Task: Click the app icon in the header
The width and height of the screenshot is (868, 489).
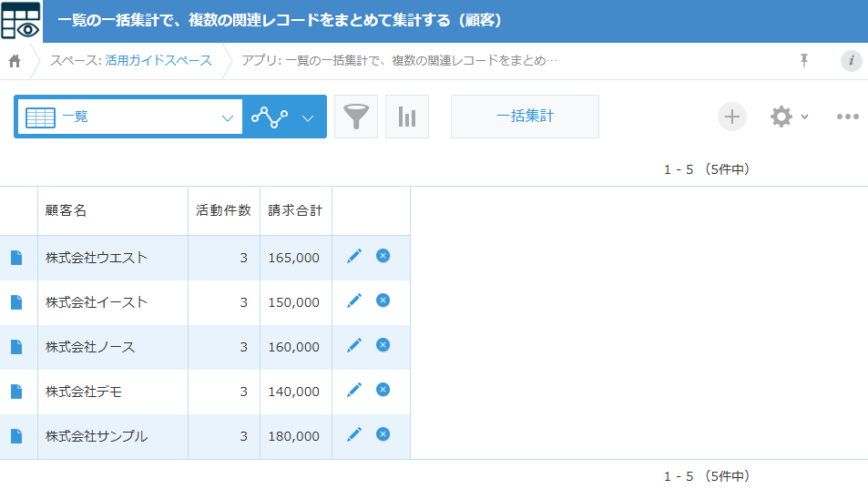Action: click(21, 21)
